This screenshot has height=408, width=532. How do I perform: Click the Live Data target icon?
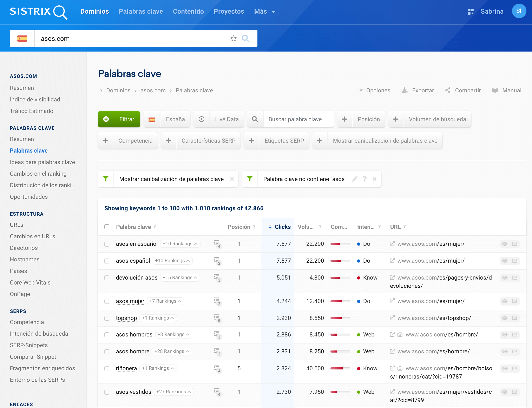pyautogui.click(x=202, y=119)
